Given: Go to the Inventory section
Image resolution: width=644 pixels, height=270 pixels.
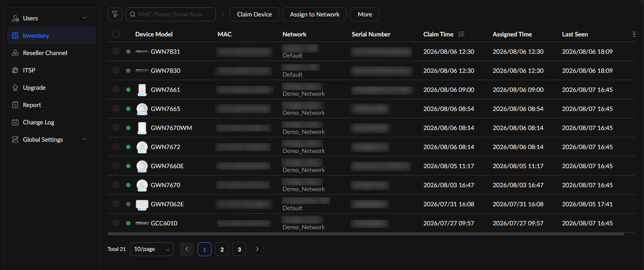Looking at the screenshot, I should click(52, 36).
